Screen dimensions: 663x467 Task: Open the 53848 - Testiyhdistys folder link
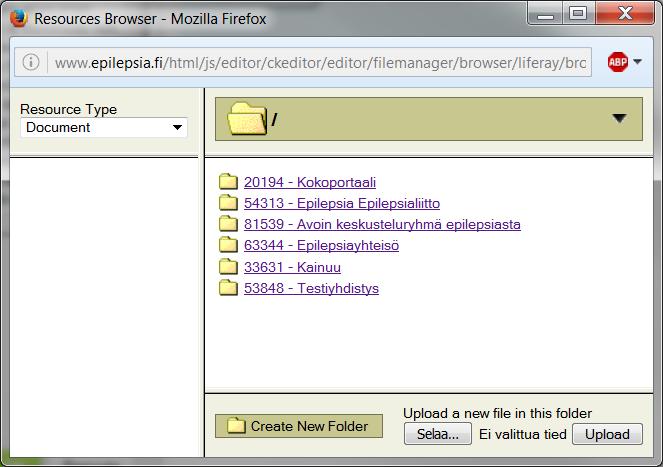(x=311, y=288)
